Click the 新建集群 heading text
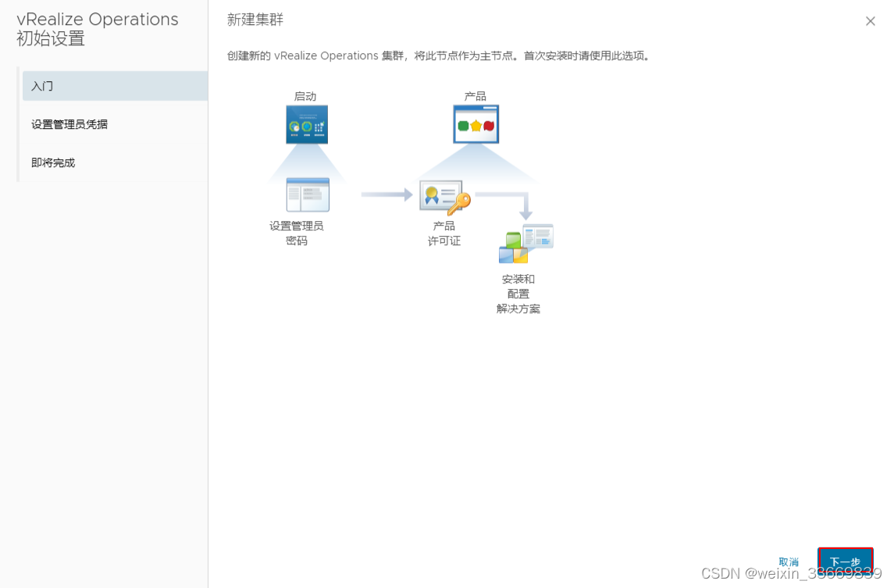The height and width of the screenshot is (588, 894). (255, 20)
